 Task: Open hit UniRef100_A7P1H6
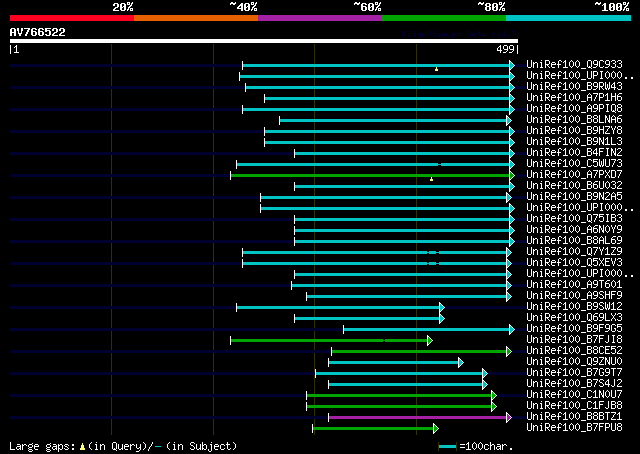(574, 98)
